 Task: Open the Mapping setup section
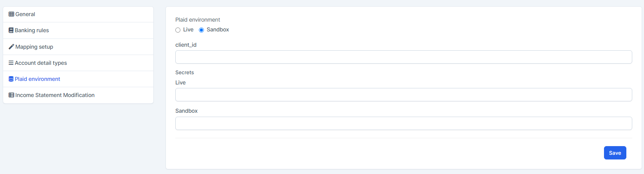34,47
